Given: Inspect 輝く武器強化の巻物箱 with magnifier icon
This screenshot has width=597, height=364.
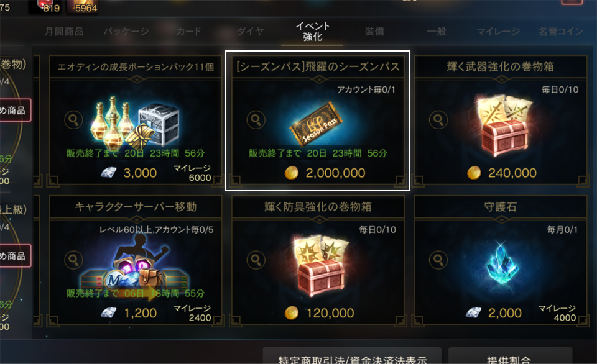Looking at the screenshot, I should point(438,120).
